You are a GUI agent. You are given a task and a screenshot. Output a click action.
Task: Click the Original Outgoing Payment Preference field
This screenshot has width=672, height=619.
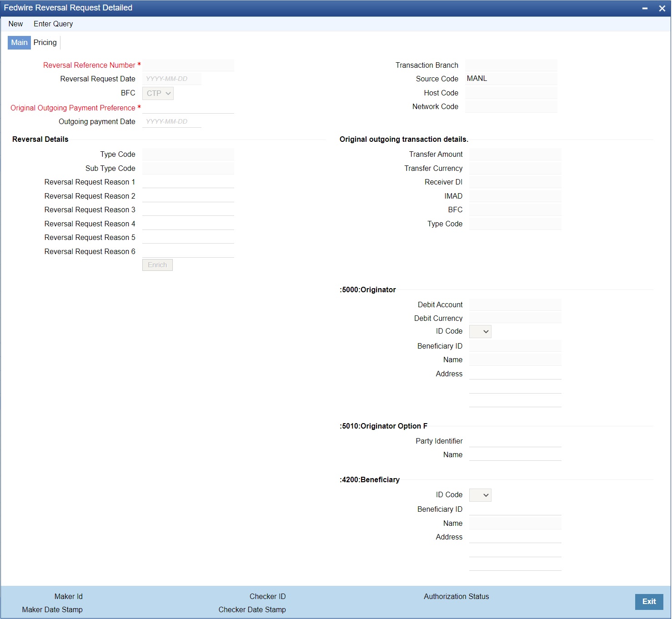188,108
